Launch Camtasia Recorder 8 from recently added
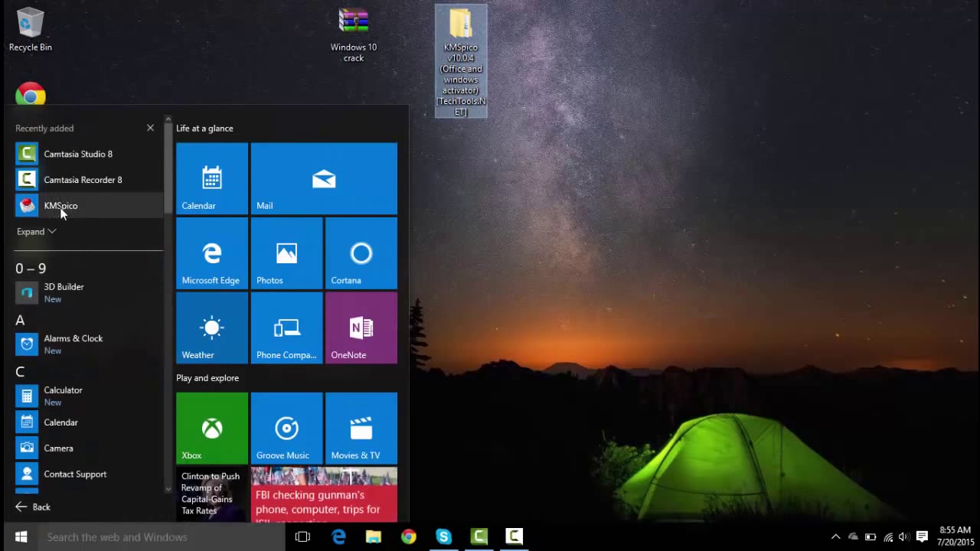This screenshot has height=551, width=980. click(x=88, y=180)
